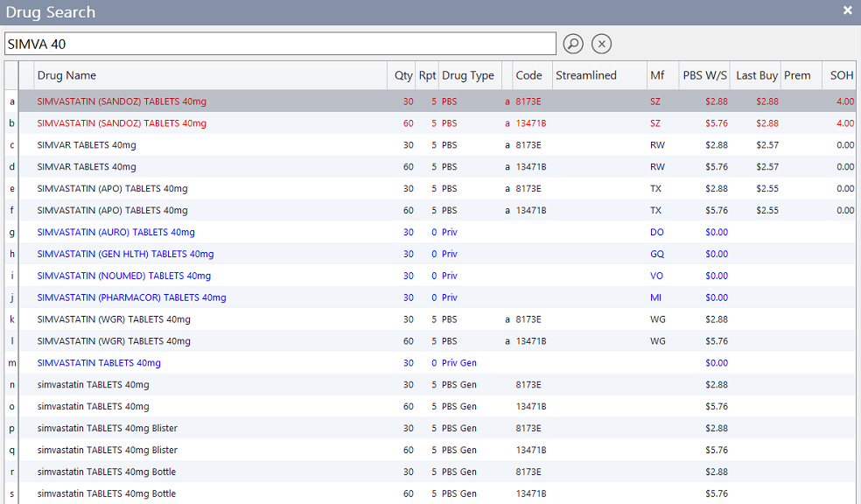Select row n simvastatin TABLETS 40mg
Screen dimensions: 861x504
(430, 384)
